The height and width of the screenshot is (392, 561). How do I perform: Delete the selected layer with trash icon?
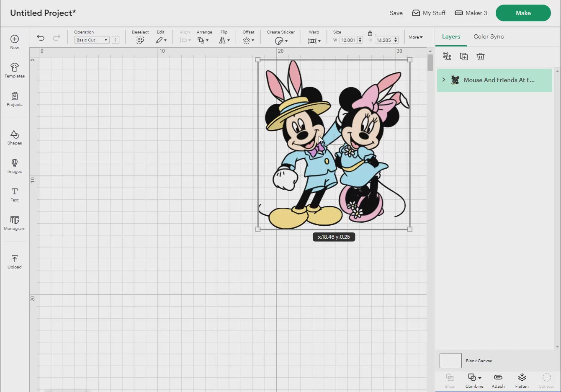pyautogui.click(x=481, y=57)
